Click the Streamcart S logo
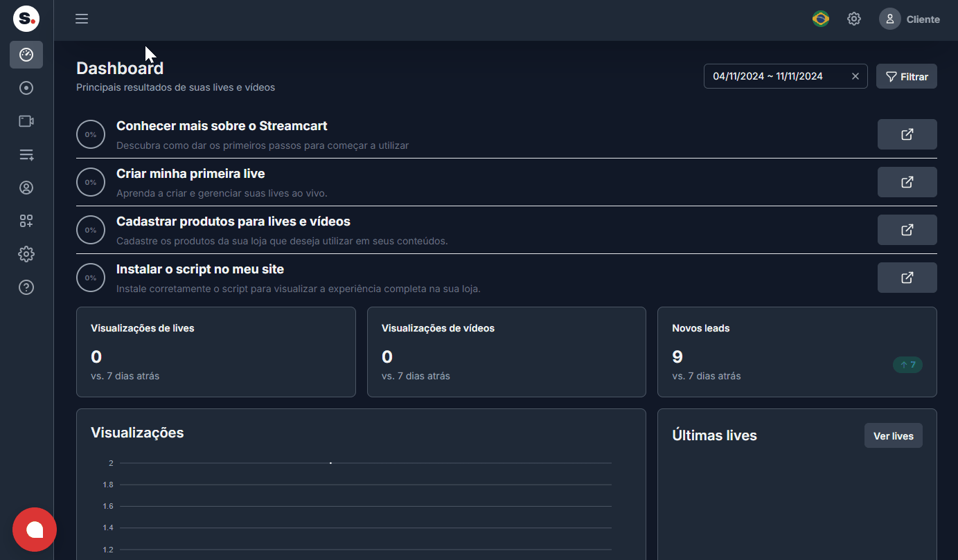The width and height of the screenshot is (958, 560). [26, 19]
